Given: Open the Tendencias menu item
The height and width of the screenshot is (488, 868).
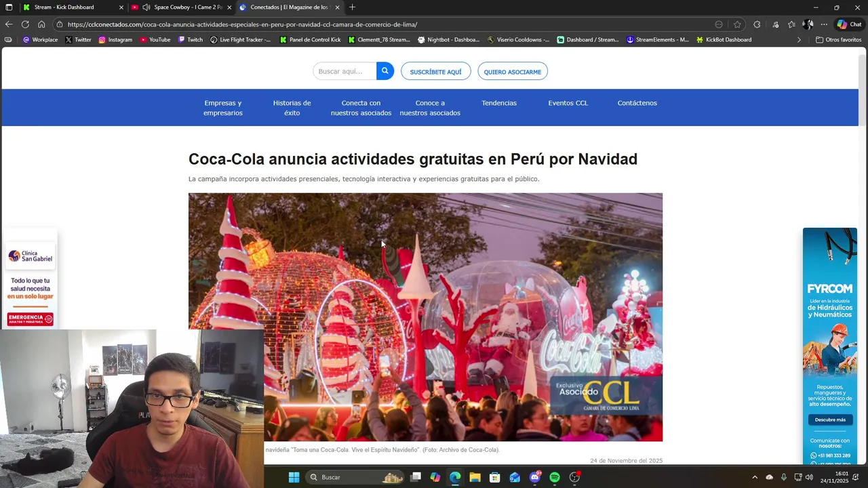Looking at the screenshot, I should click(x=499, y=103).
